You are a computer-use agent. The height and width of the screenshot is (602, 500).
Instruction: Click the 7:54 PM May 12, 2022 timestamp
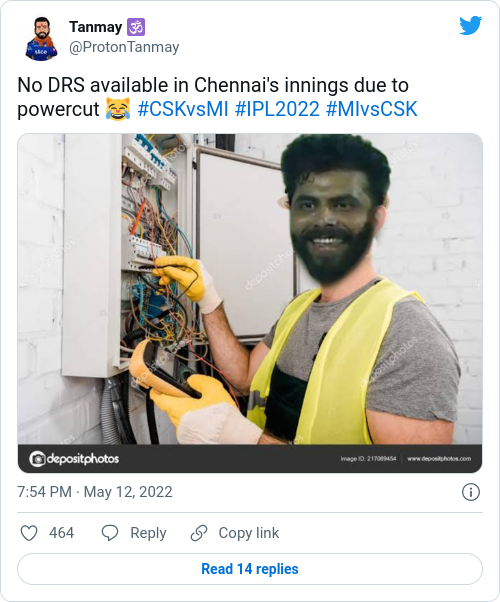(x=95, y=492)
